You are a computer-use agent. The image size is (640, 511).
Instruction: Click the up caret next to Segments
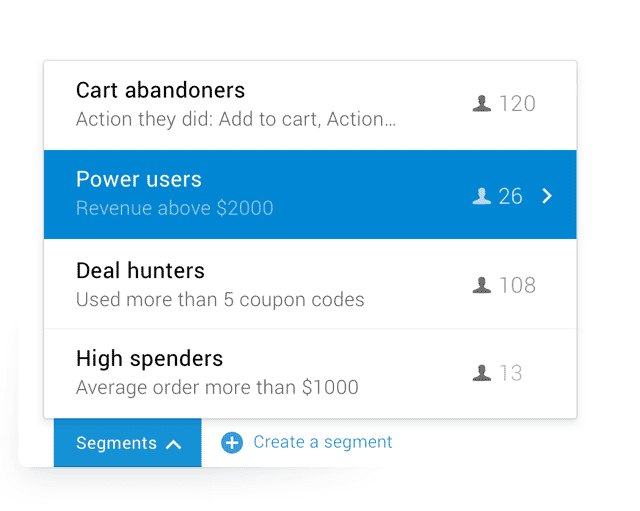point(173,444)
